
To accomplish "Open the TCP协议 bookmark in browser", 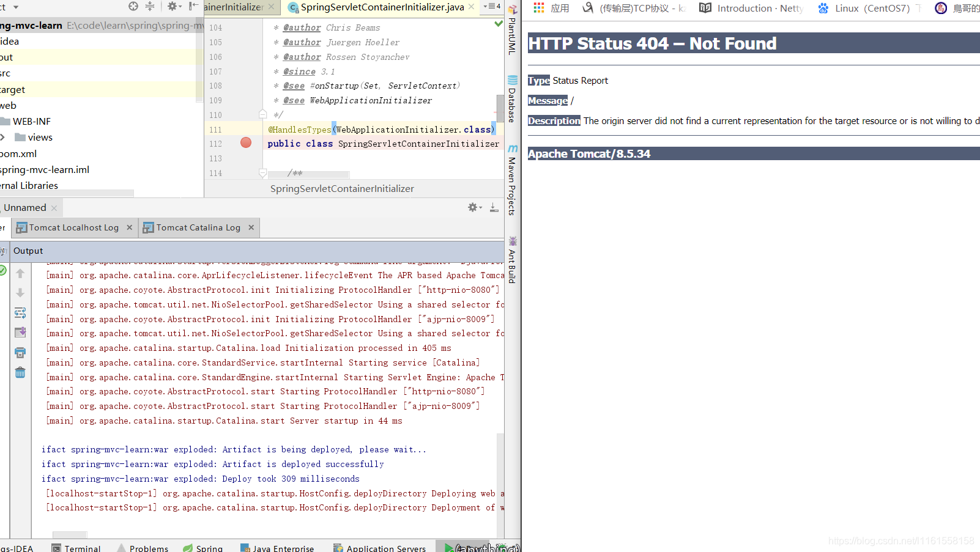I will (634, 8).
